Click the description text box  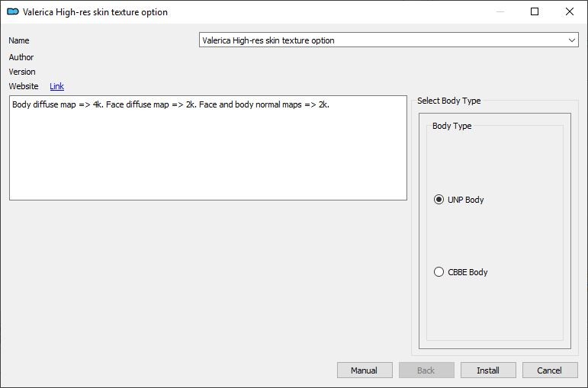[x=208, y=148]
